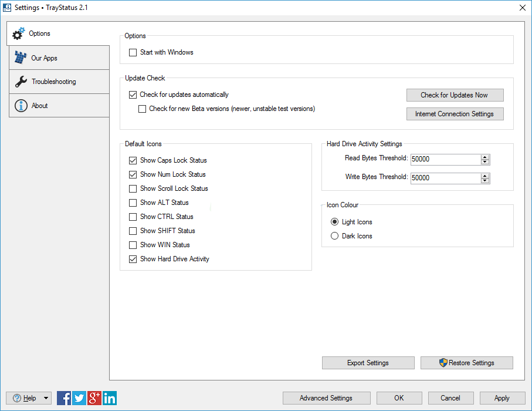532x411 pixels.
Task: Toggle Show Scroll Lock Status
Action: point(133,188)
